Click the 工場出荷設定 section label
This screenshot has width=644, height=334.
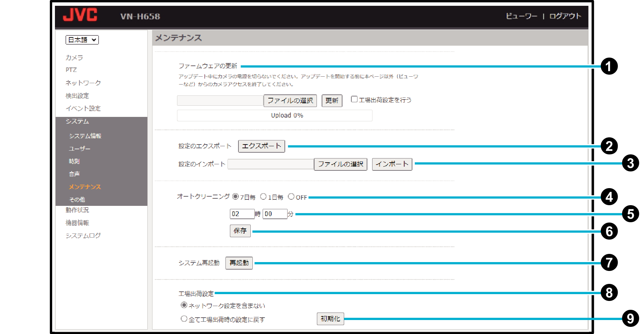tap(196, 293)
